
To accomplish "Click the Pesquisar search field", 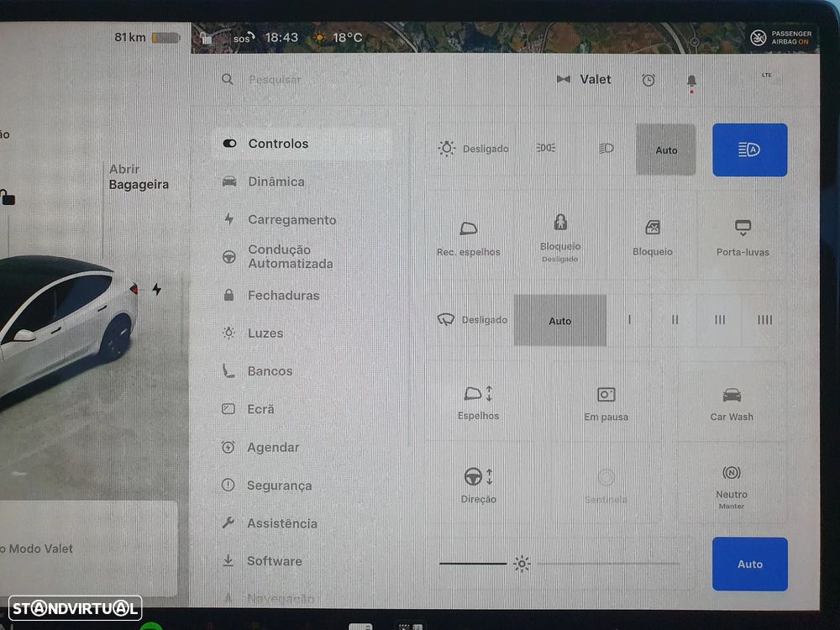I will coord(275,80).
